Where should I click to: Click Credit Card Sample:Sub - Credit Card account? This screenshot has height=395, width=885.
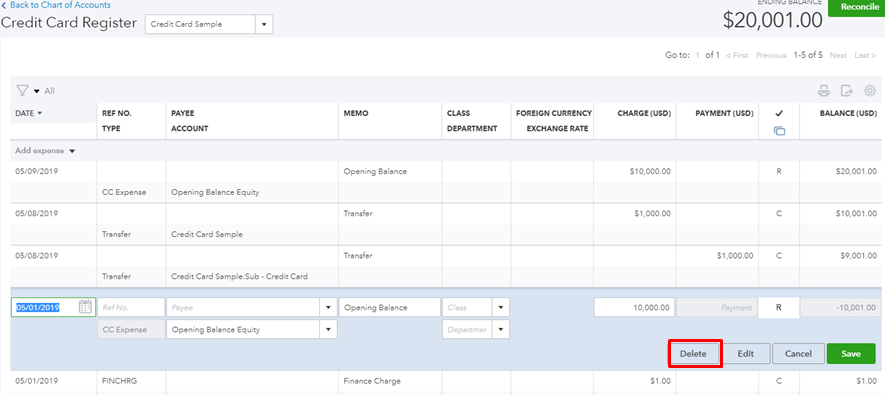(239, 276)
